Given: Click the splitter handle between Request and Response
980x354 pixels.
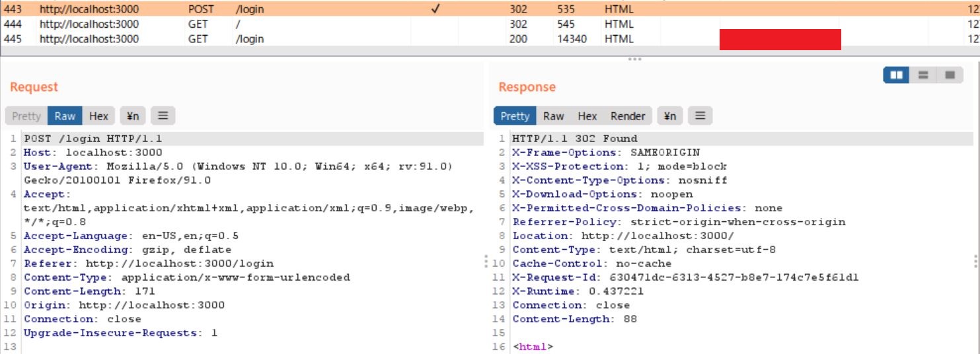Looking at the screenshot, I should pyautogui.click(x=488, y=262).
